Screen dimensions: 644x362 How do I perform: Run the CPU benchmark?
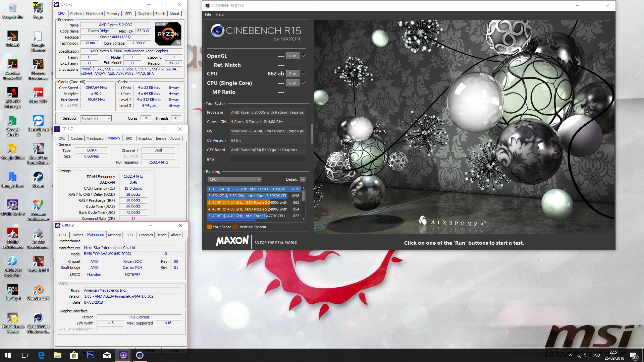[x=293, y=74]
